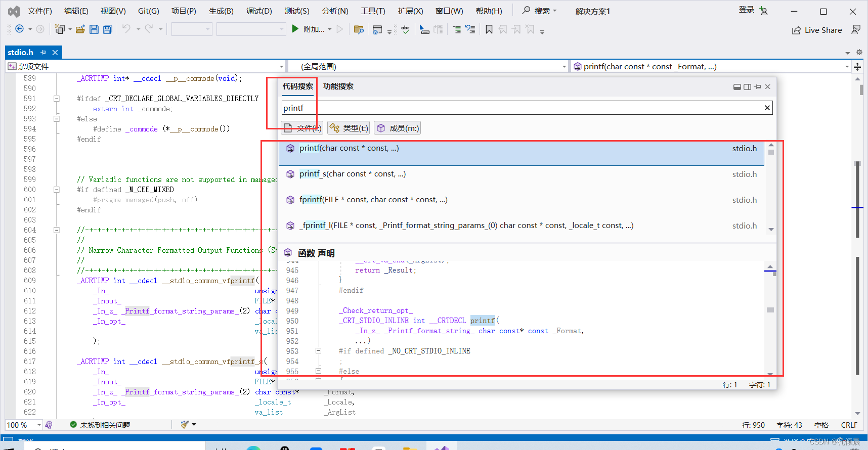Switch search panel to side preview layout icon

tap(747, 87)
